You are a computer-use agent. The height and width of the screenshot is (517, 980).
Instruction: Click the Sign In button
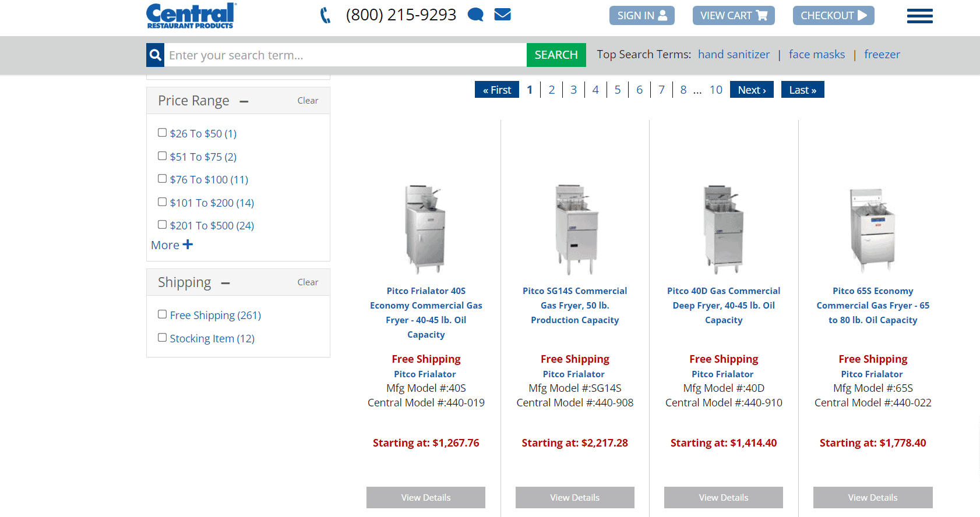point(642,16)
